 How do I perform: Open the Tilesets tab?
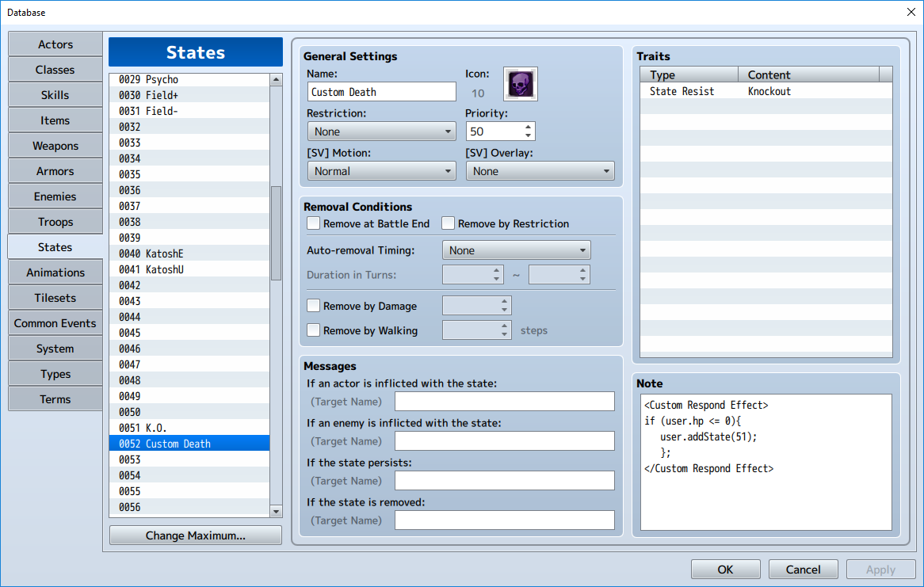click(x=55, y=298)
